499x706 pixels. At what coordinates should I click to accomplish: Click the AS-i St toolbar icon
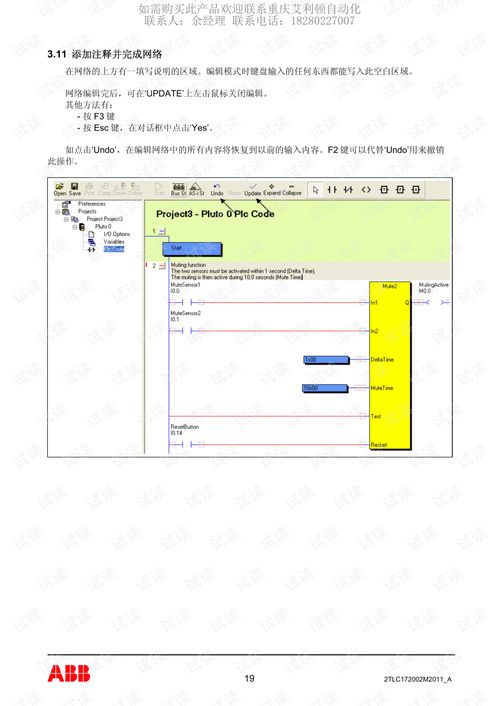click(196, 189)
